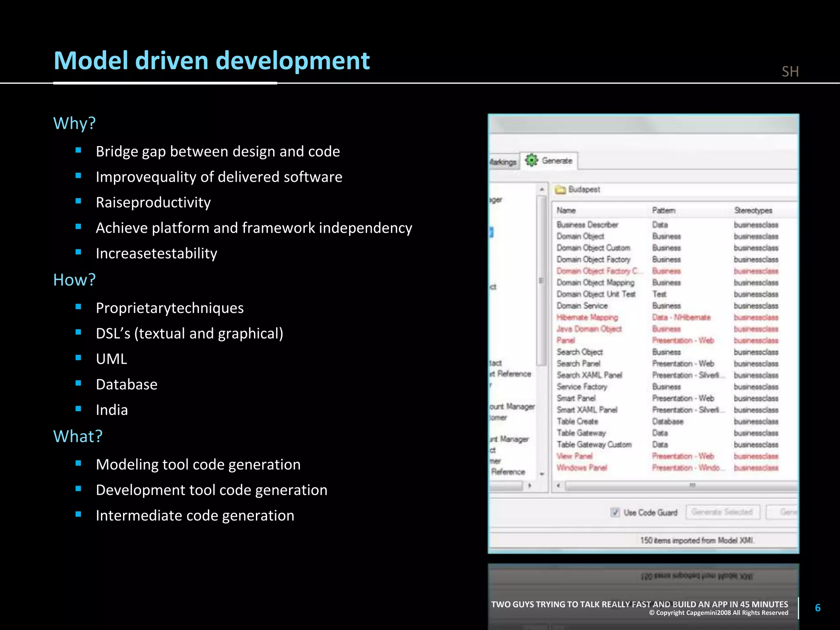Click the 'India' bullet
The image size is (840, 630).
coord(112,410)
